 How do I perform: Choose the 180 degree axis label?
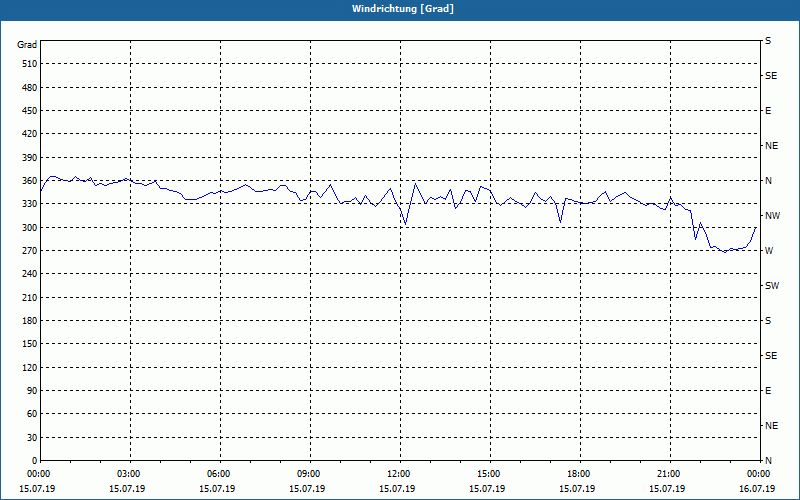29,321
